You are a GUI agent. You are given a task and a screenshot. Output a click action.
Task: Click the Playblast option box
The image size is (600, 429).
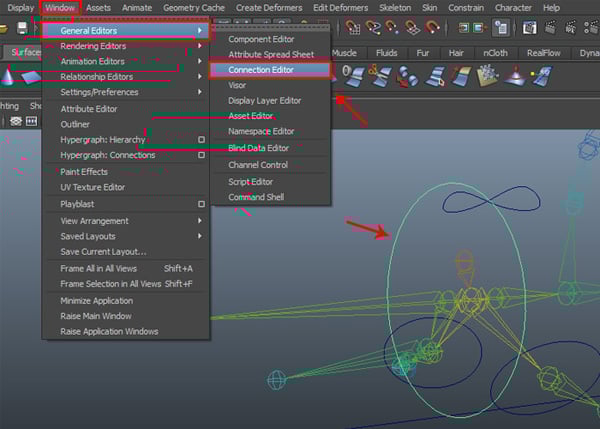coord(201,203)
